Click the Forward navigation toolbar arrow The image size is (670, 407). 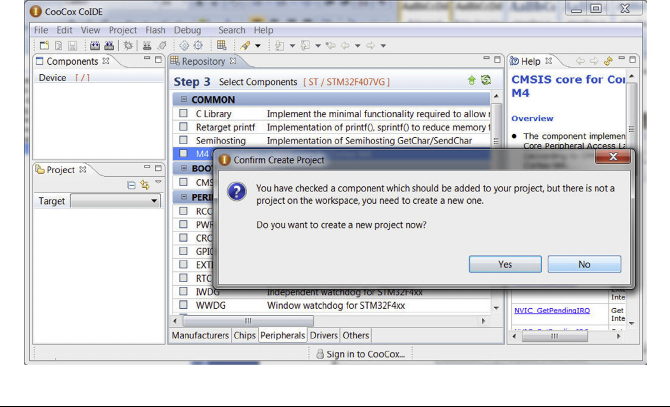click(x=370, y=45)
